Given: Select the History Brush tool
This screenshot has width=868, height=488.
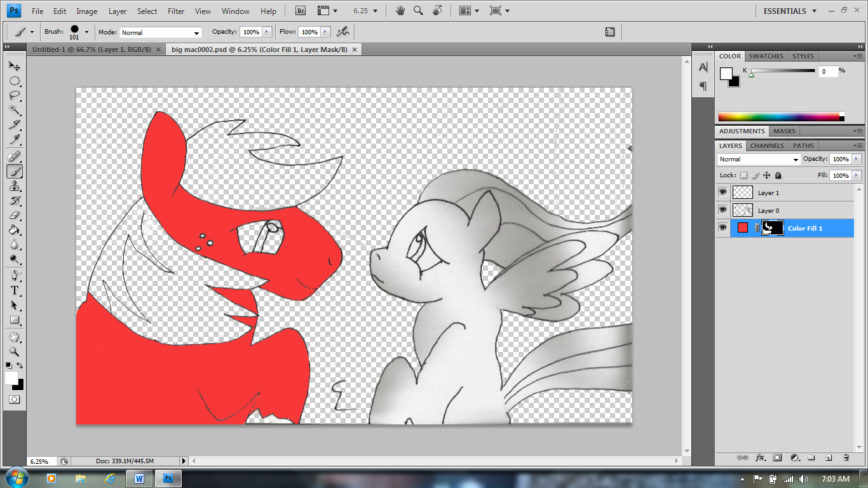Looking at the screenshot, I should pos(14,201).
